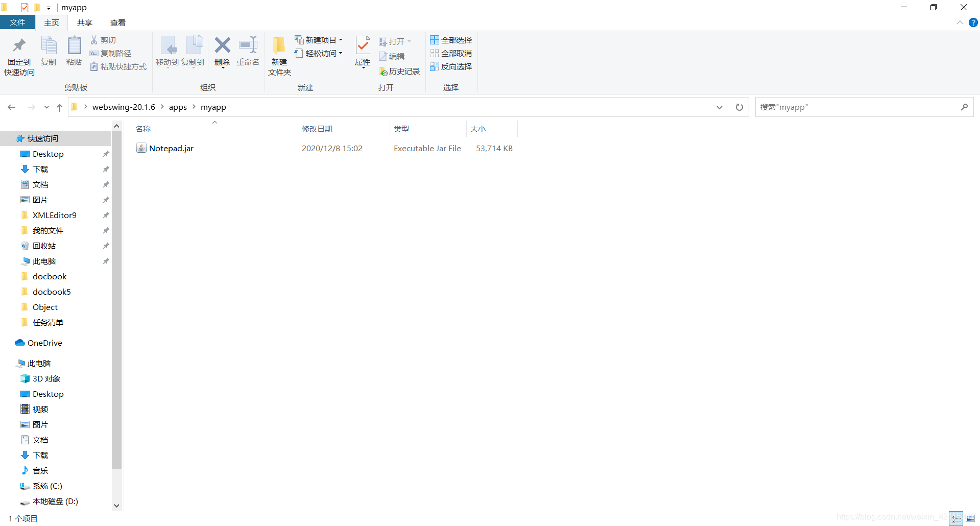Open the Quick Access Toolbar customize arrow
Image resolution: width=980 pixels, height=526 pixels.
pyautogui.click(x=49, y=8)
